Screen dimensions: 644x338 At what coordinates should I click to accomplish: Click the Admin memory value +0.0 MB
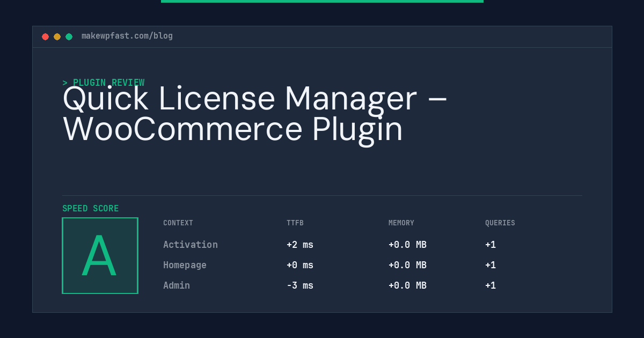[407, 285]
